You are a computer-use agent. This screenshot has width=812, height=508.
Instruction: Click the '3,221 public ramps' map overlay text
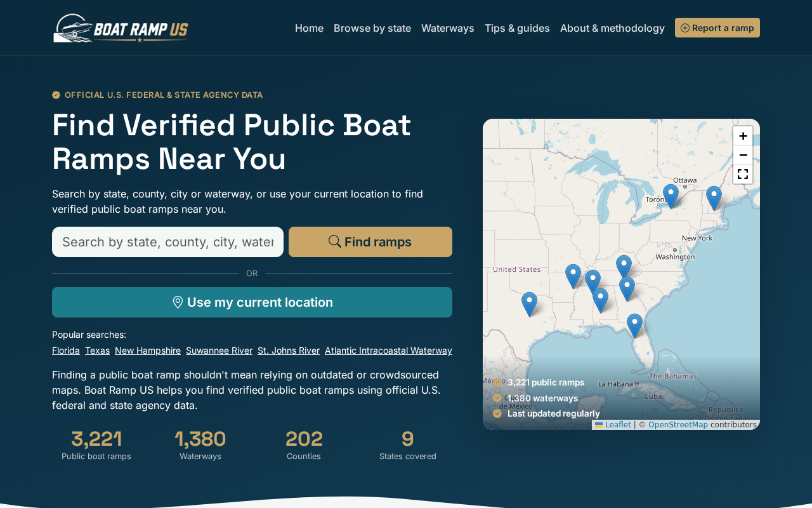click(546, 382)
